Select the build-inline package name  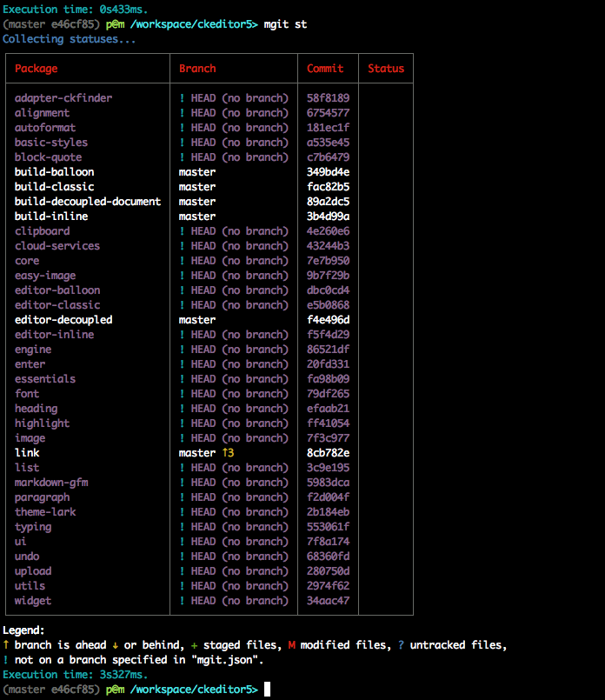(51, 216)
